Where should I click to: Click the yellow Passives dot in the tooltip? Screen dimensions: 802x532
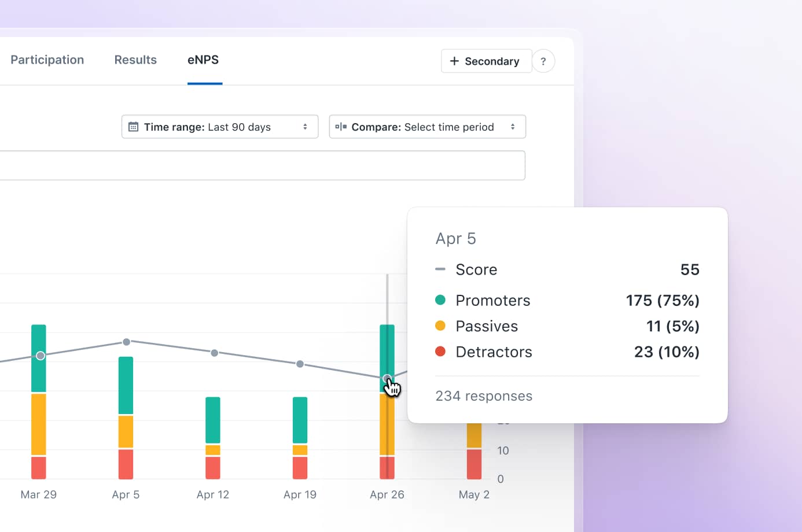442,326
